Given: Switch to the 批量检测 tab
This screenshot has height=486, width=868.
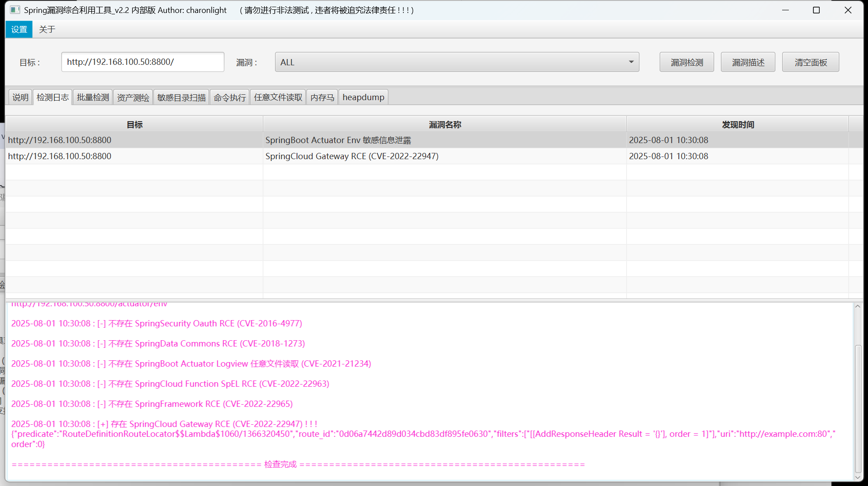Looking at the screenshot, I should coord(93,97).
